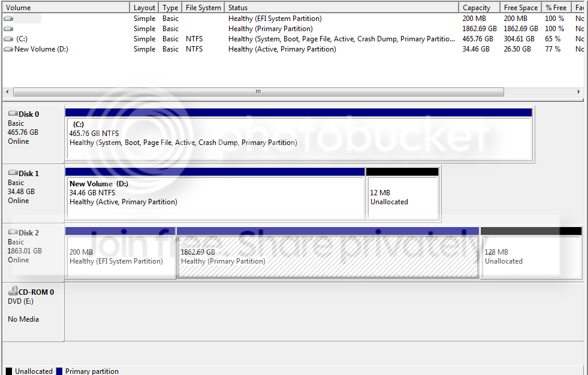Click the 'Primary partition' legend label

pyautogui.click(x=92, y=371)
